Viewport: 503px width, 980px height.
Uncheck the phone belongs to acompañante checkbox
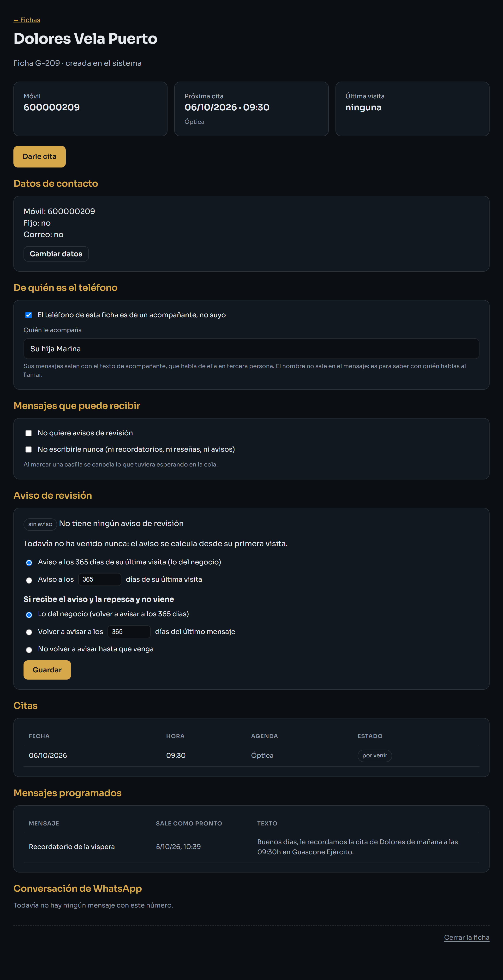pos(29,315)
